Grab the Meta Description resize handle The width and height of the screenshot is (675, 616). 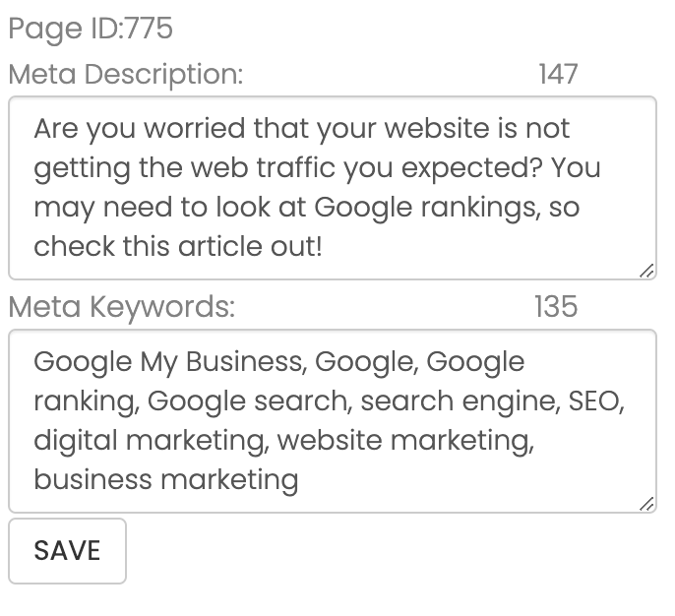coord(646,271)
